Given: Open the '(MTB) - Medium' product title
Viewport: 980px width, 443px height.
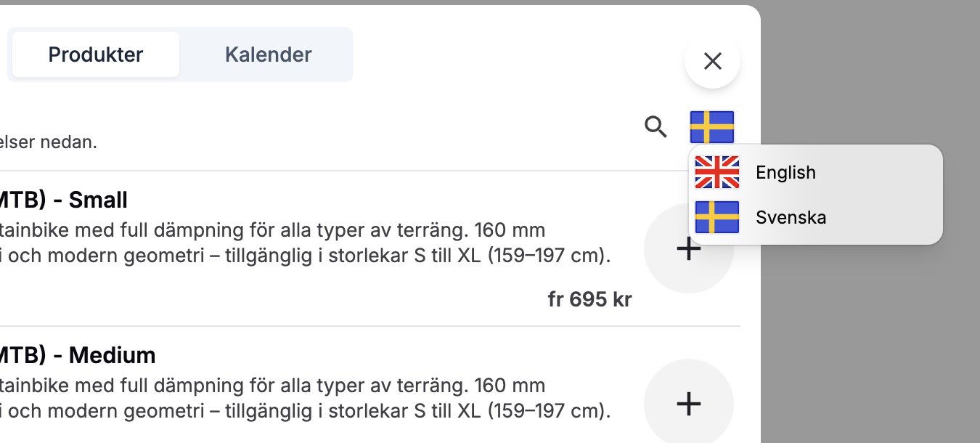Looking at the screenshot, I should [77, 355].
